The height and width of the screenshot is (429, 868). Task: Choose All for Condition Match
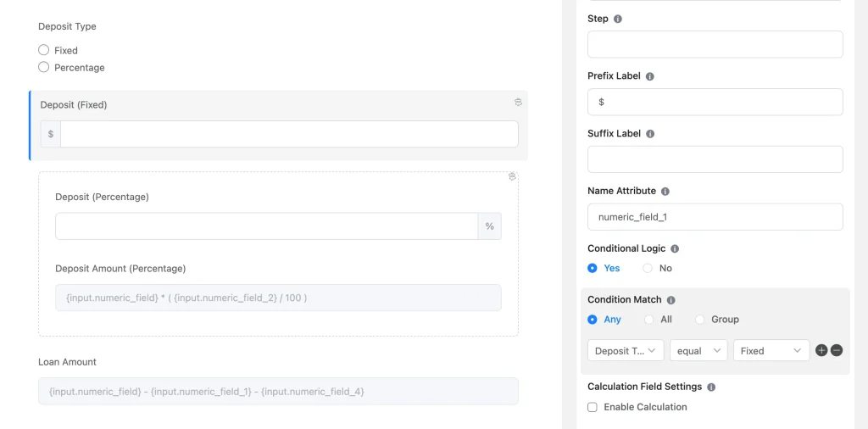pyautogui.click(x=649, y=320)
